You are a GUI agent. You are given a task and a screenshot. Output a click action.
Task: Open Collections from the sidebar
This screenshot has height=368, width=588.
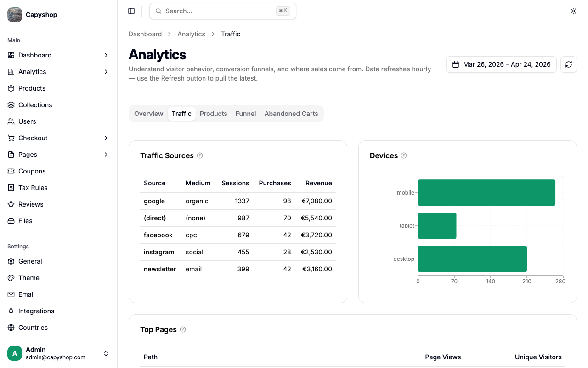pos(59,105)
